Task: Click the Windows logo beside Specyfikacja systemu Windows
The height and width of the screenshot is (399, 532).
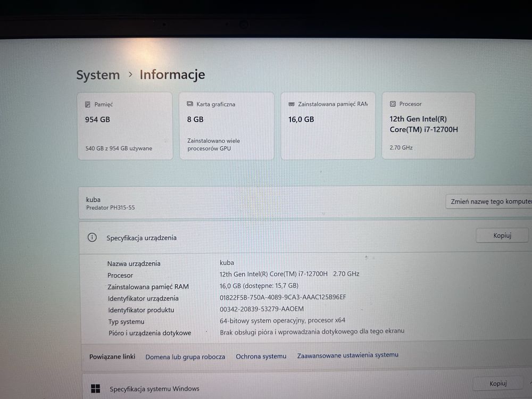Action: pos(96,388)
